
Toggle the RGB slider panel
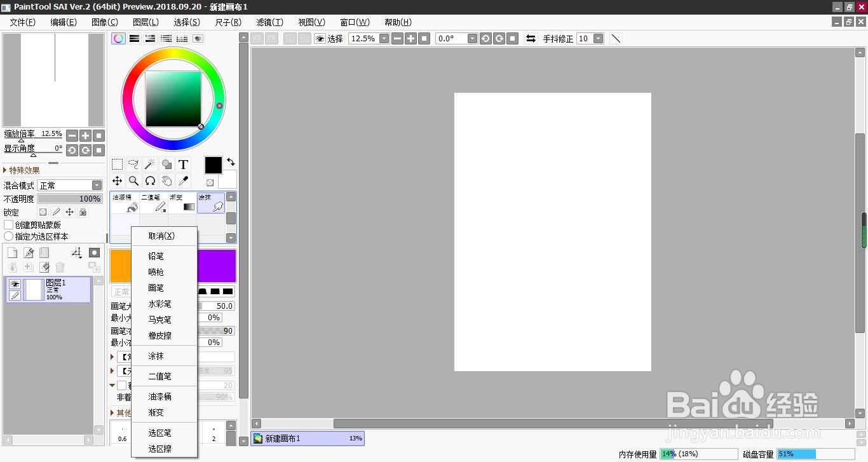click(134, 39)
